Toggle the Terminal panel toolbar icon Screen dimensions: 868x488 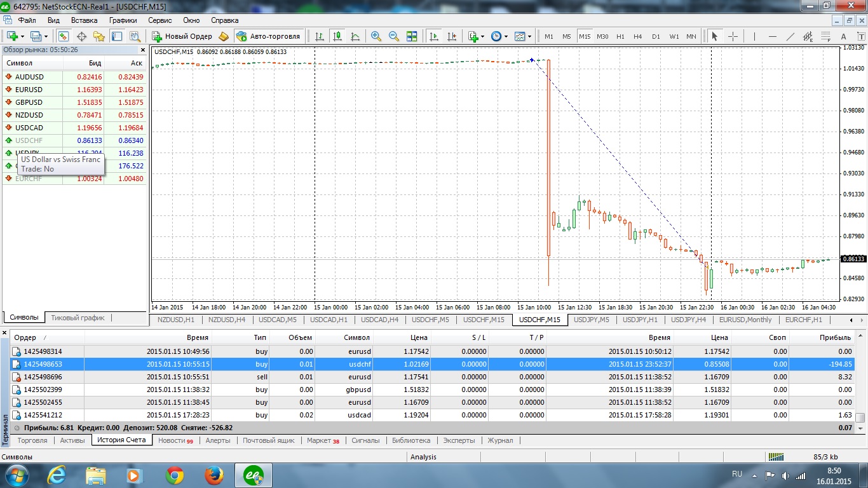click(x=117, y=36)
